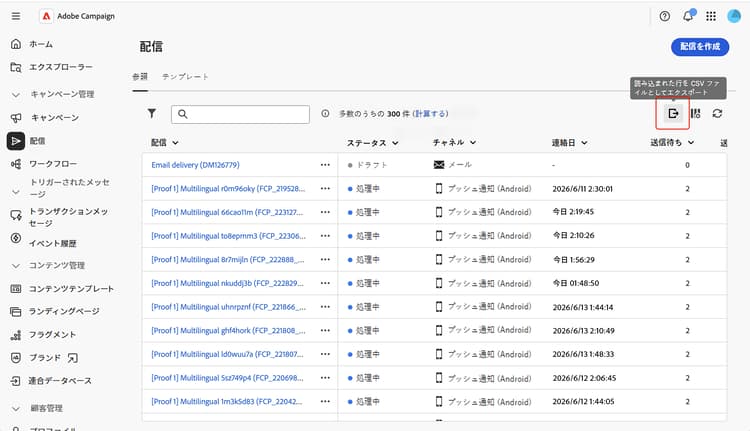This screenshot has height=431, width=750.
Task: Open the help icon in header
Action: pos(664,16)
